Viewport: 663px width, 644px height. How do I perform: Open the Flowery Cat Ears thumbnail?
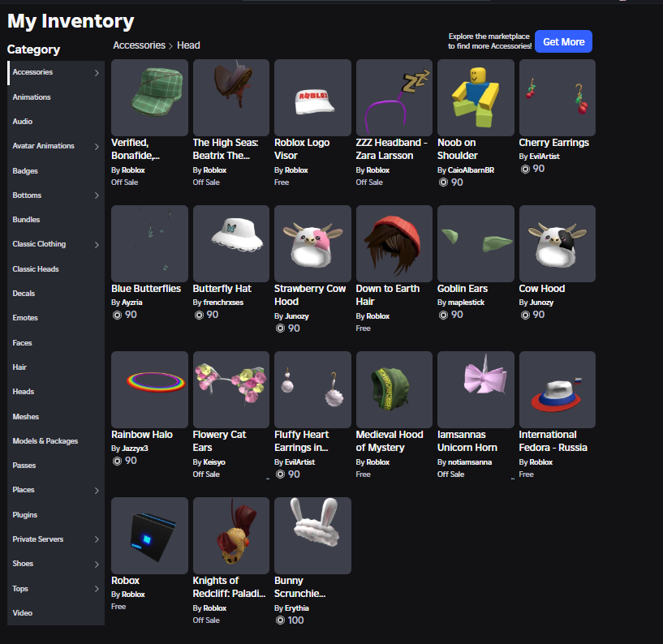(230, 389)
